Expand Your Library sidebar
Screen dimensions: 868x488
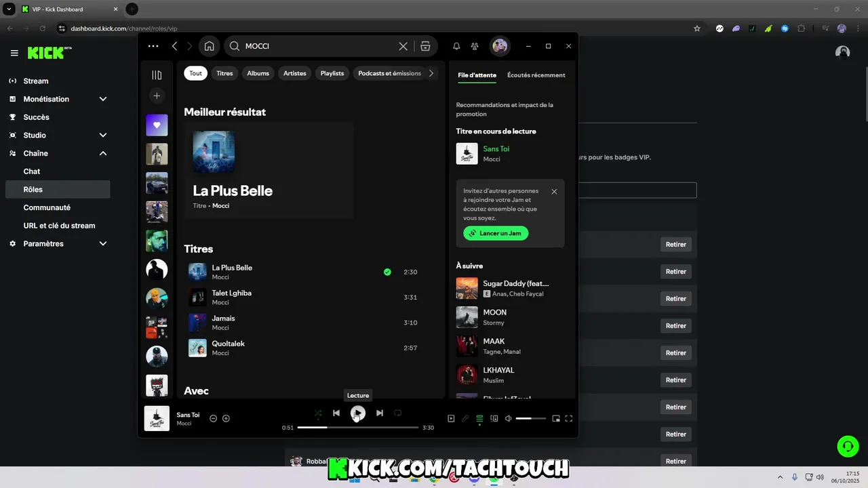pyautogui.click(x=157, y=75)
